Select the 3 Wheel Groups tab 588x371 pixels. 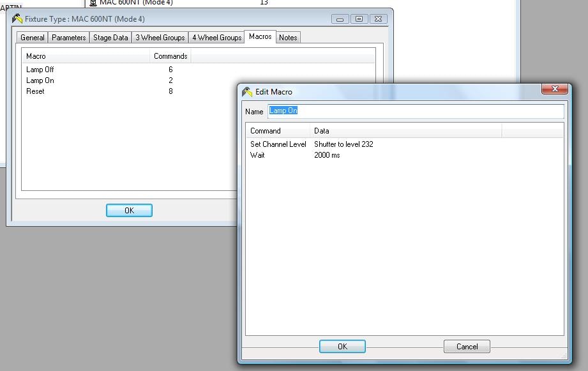tap(160, 38)
